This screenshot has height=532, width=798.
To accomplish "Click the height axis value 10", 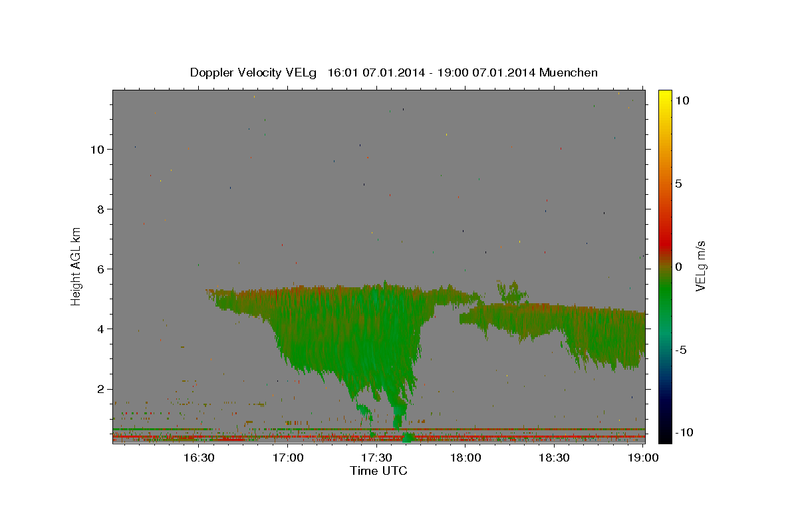I will [96, 149].
